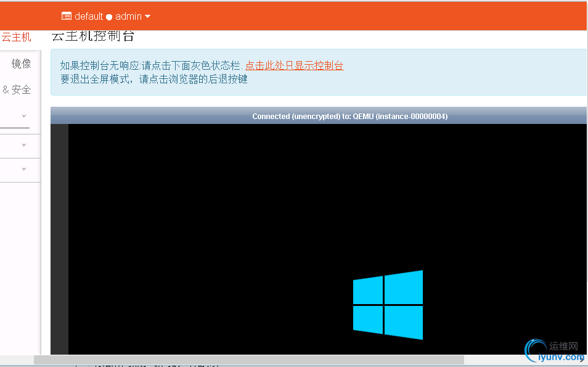Viewport: 588px width, 367px height.
Task: Open the 镜像 sidebar item
Action: [x=21, y=64]
